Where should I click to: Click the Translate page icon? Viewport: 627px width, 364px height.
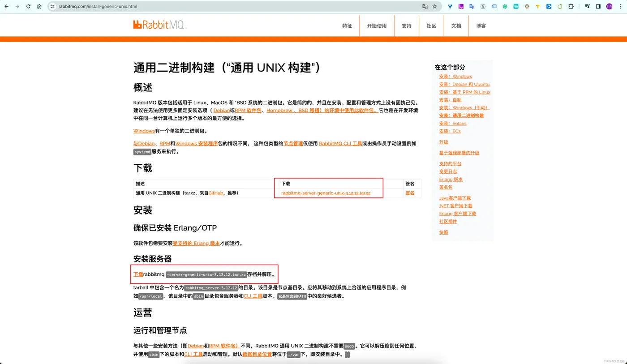tap(425, 6)
